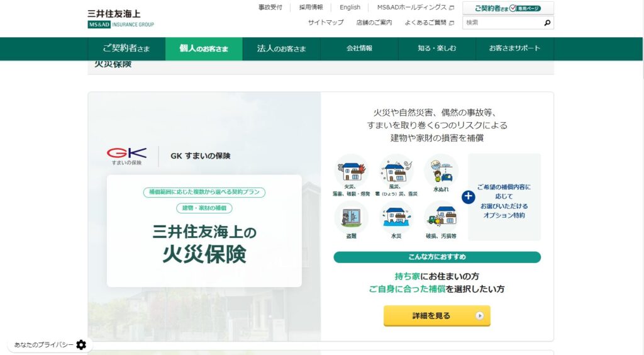Image resolution: width=644 pixels, height=355 pixels.
Task: Click the blue plus option icon
Action: (468, 197)
